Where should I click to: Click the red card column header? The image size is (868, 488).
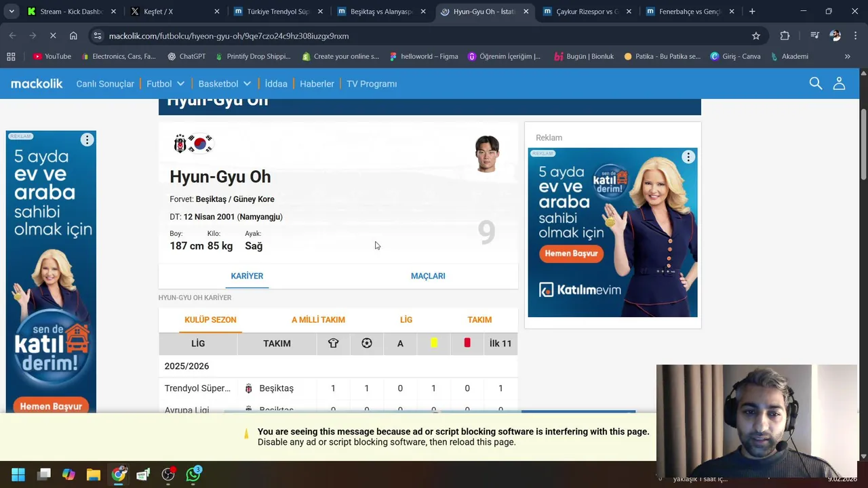(467, 344)
